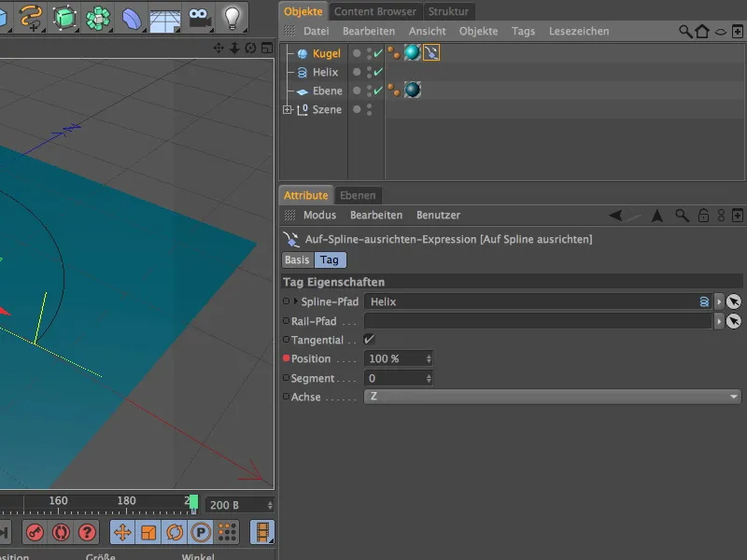This screenshot has width=747, height=560.
Task: Open search in the Objekte manager
Action: (x=685, y=32)
